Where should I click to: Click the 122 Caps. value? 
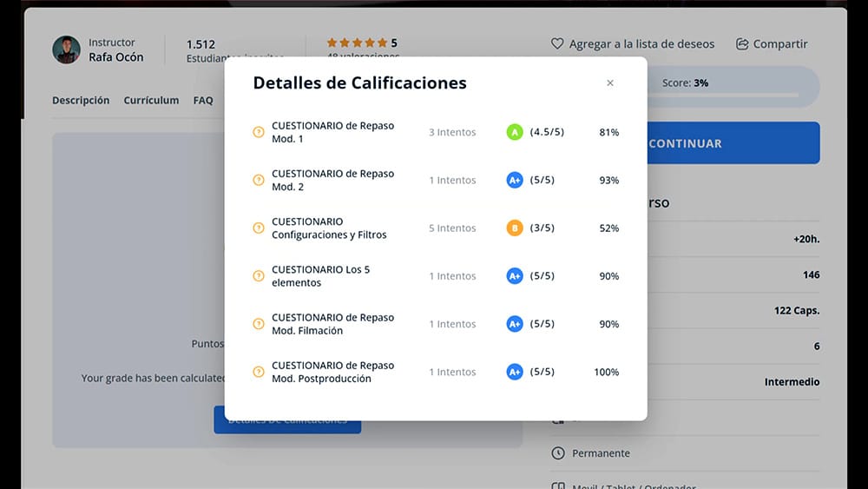(797, 311)
